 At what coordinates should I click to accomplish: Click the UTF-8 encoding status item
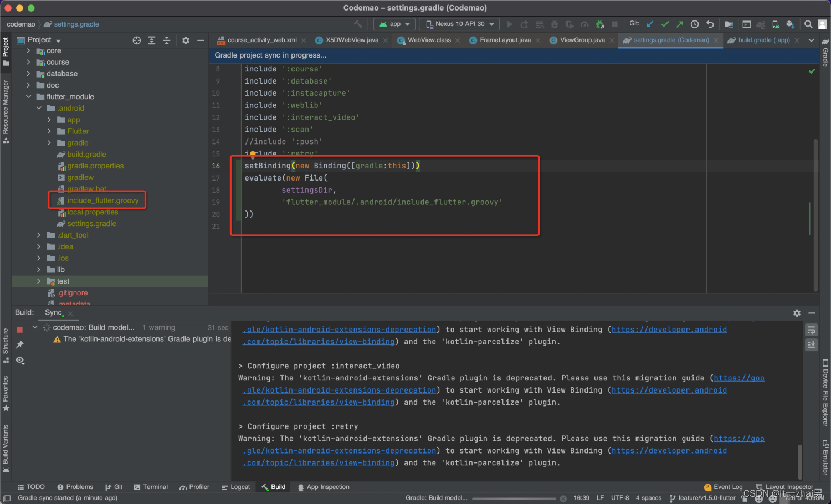620,498
